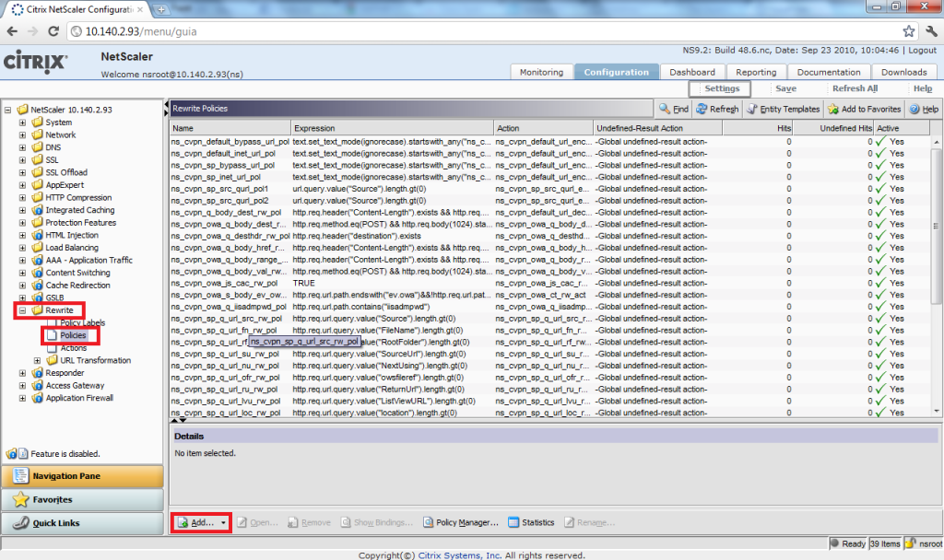Click the Integrated Caching feature icon
Image resolution: width=944 pixels, height=560 pixels.
click(x=37, y=210)
